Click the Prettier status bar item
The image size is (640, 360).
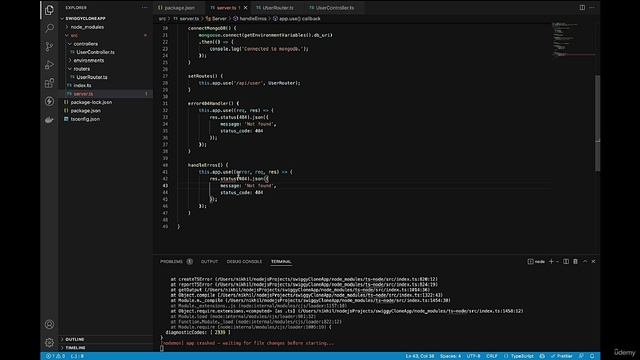pos(562,356)
